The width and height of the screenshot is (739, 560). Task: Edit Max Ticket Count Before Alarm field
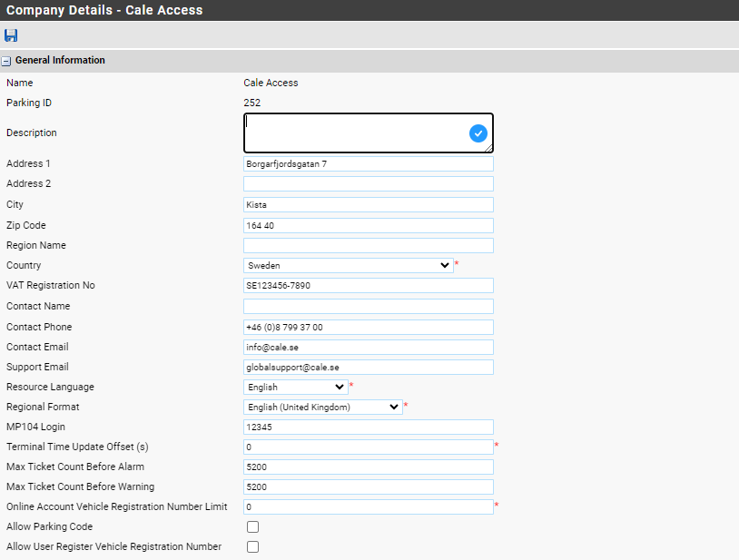click(368, 467)
